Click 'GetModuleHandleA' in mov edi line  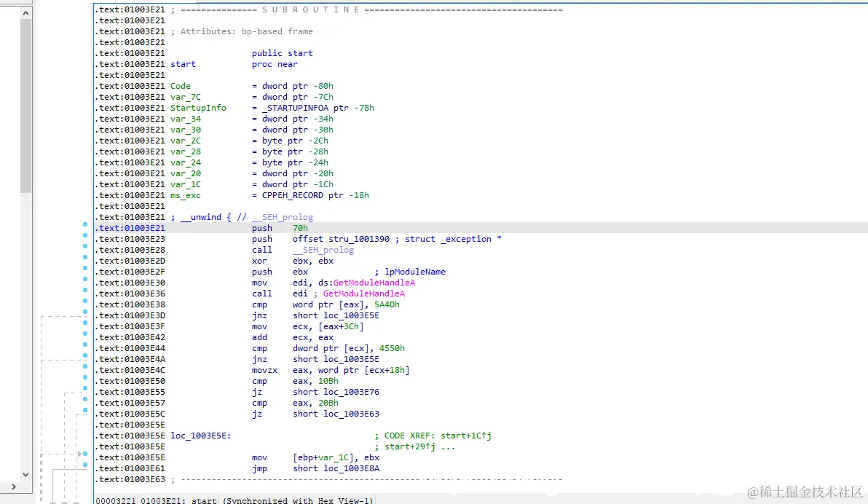pyautogui.click(x=374, y=283)
